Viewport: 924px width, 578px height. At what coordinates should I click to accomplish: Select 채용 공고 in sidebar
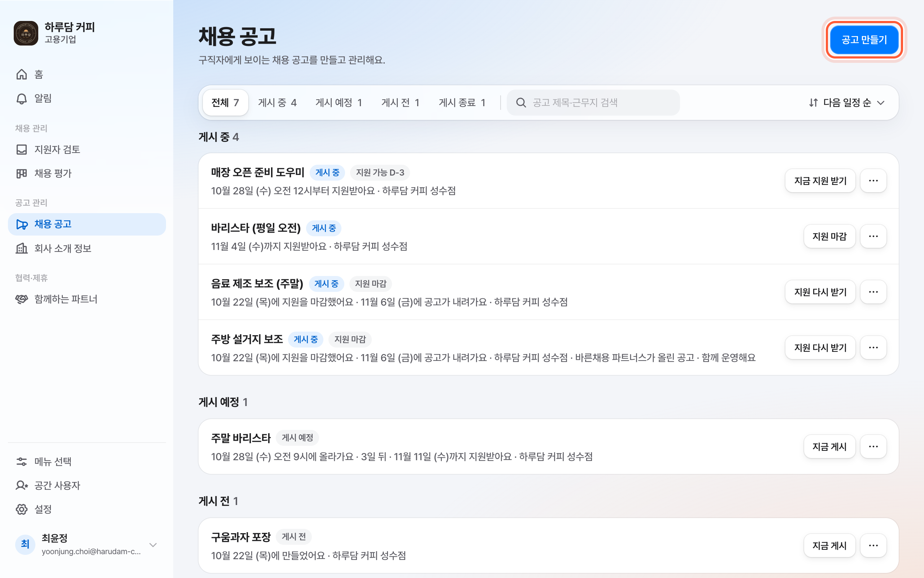(87, 224)
